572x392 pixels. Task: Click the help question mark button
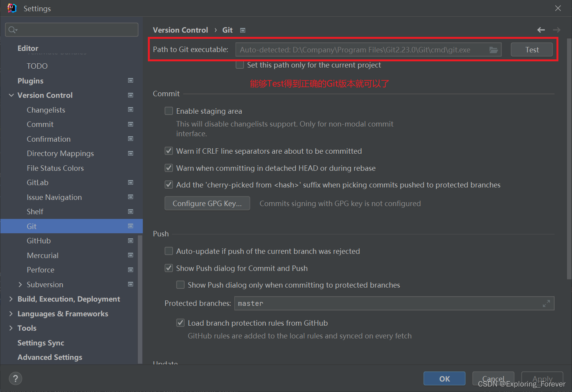tap(16, 378)
